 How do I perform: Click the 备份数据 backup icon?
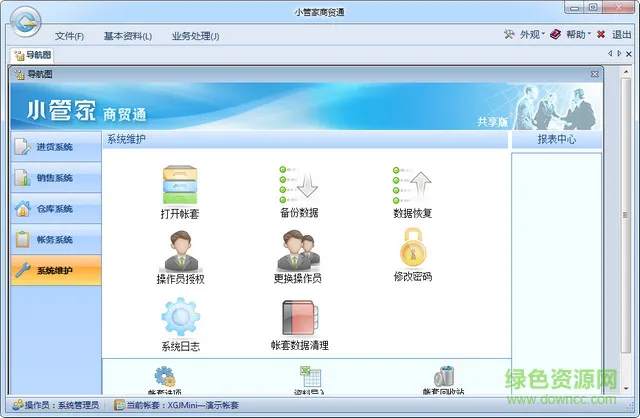[x=299, y=184]
